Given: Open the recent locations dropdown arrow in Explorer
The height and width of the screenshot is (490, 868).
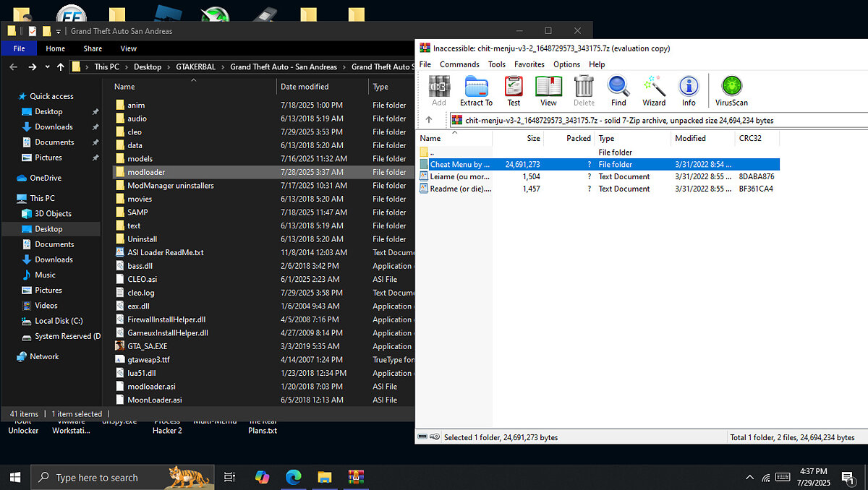Looking at the screenshot, I should (x=47, y=67).
